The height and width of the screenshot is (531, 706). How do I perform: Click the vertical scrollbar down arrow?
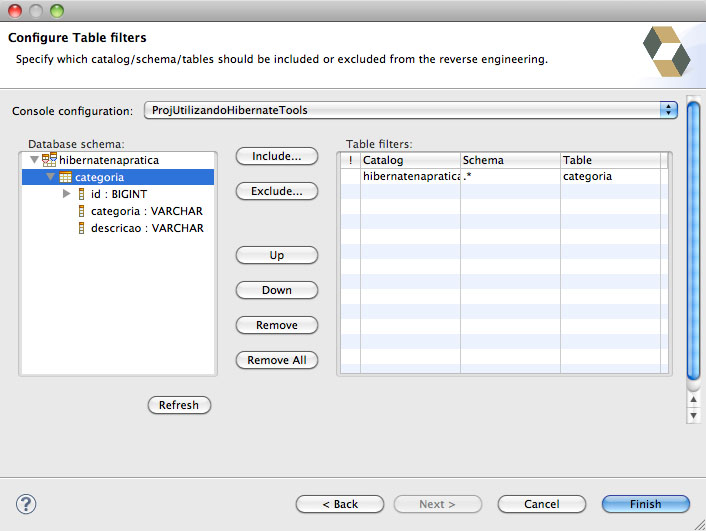(693, 416)
